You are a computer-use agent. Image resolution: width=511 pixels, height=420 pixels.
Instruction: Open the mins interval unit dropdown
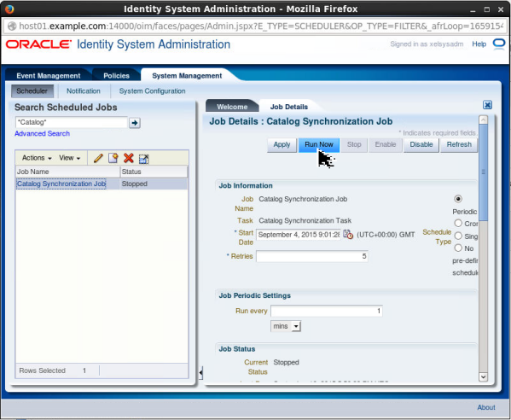point(286,326)
